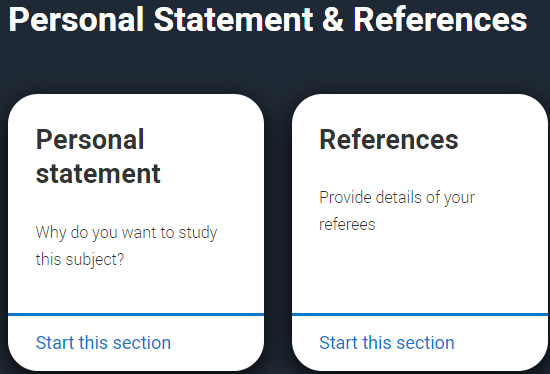Click 'this subject?' text in Personal statement card

click(80, 260)
